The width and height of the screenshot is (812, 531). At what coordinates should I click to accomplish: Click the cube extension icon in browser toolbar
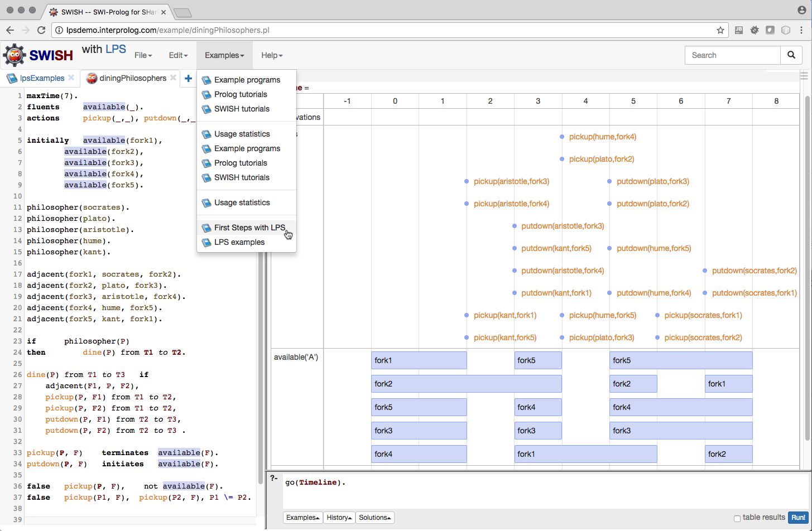[786, 30]
